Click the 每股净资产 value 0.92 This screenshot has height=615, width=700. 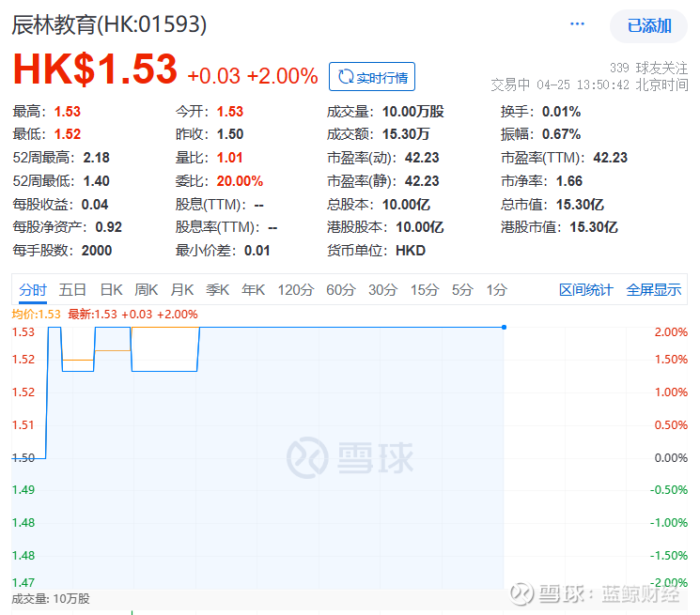[x=108, y=227]
